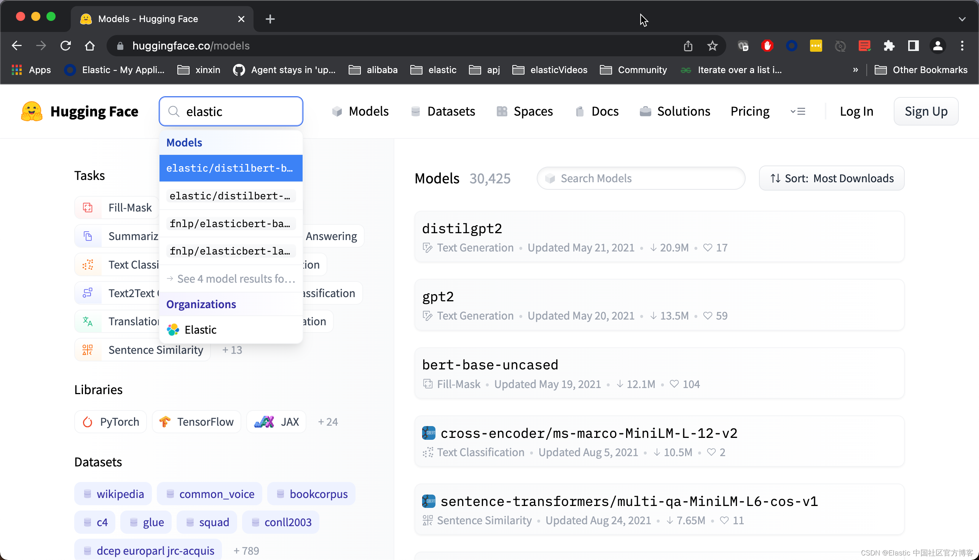Viewport: 979px width, 560px height.
Task: Click the Sign Up button
Action: coord(925,111)
